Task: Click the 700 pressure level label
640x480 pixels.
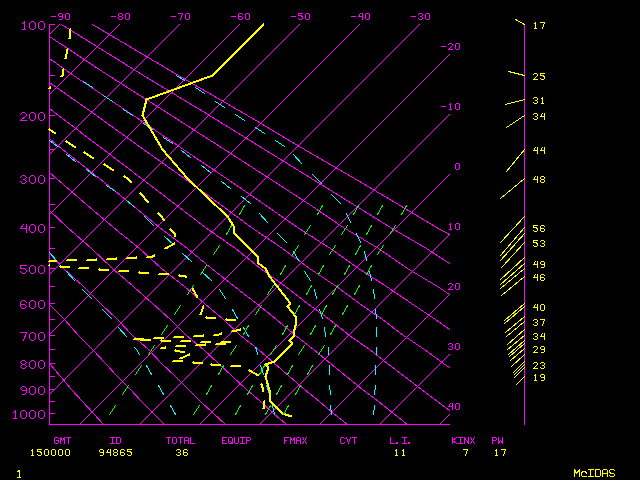Action: pyautogui.click(x=33, y=337)
